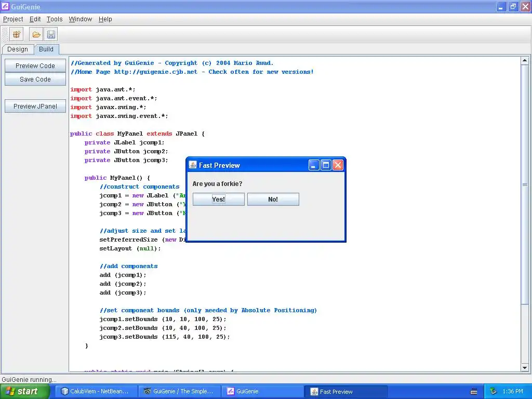Click the 'setLayout (null);' code line

[130, 248]
